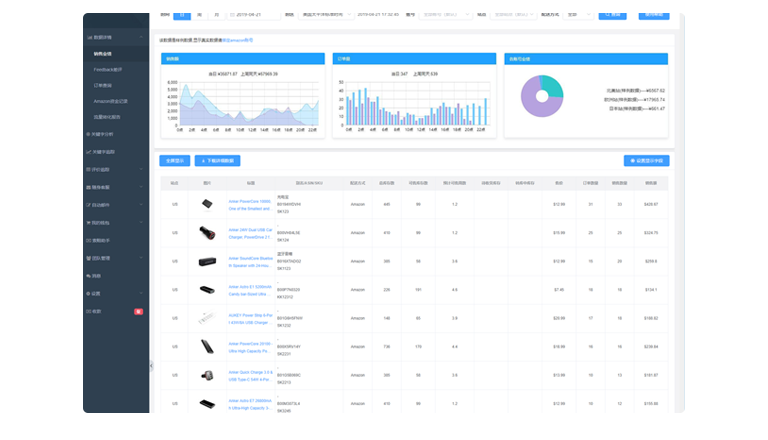The image size is (768, 440).
Task: Click the gear settings icon in the sidebar
Action: click(88, 293)
